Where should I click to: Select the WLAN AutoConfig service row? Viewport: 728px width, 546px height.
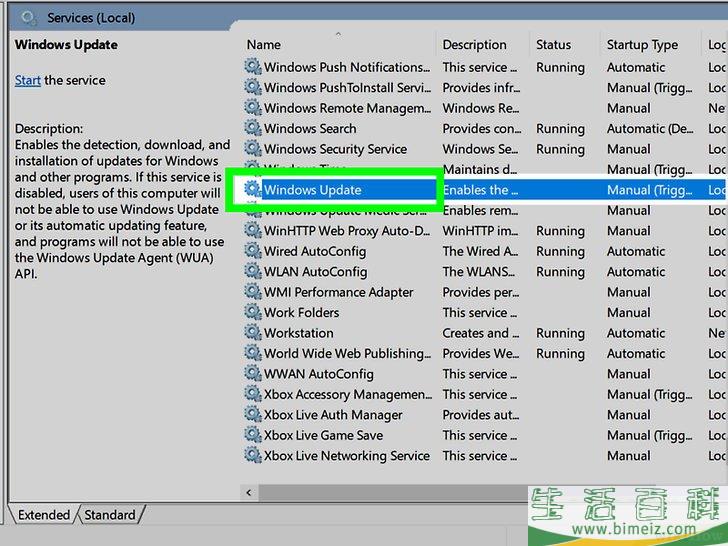(485, 271)
